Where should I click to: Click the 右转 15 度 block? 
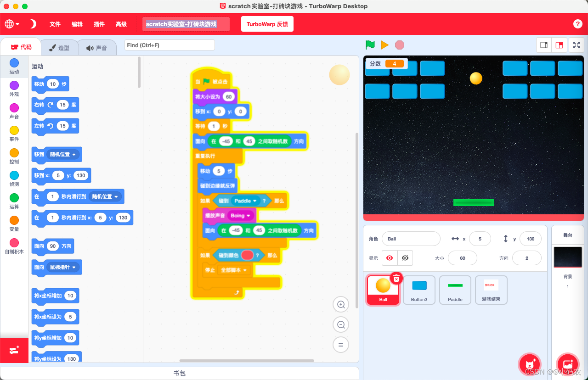[55, 105]
